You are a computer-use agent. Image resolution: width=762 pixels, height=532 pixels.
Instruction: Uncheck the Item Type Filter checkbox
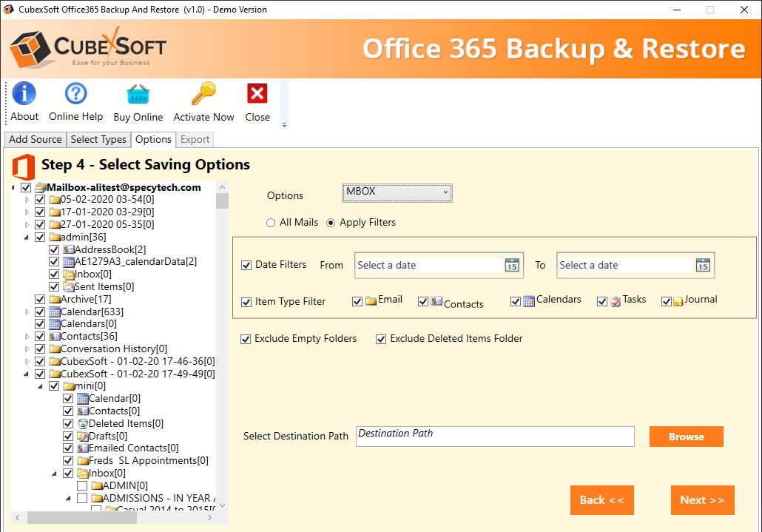tap(246, 302)
